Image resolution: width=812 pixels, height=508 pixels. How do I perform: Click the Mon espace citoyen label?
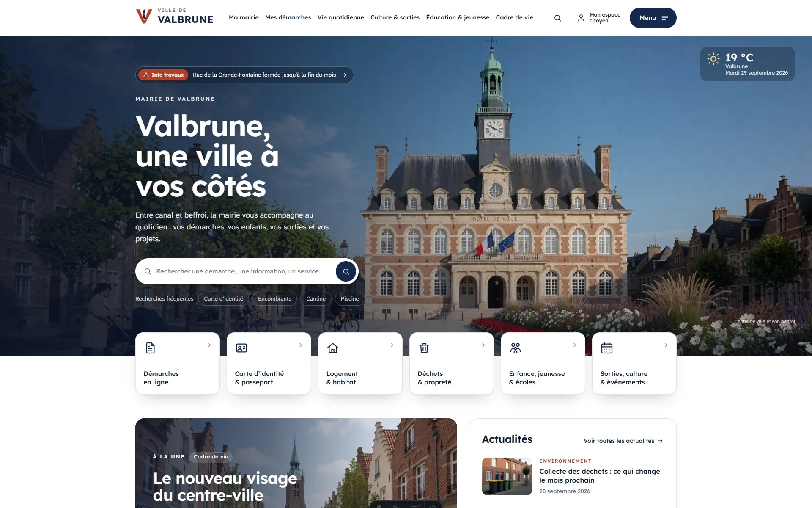[605, 18]
